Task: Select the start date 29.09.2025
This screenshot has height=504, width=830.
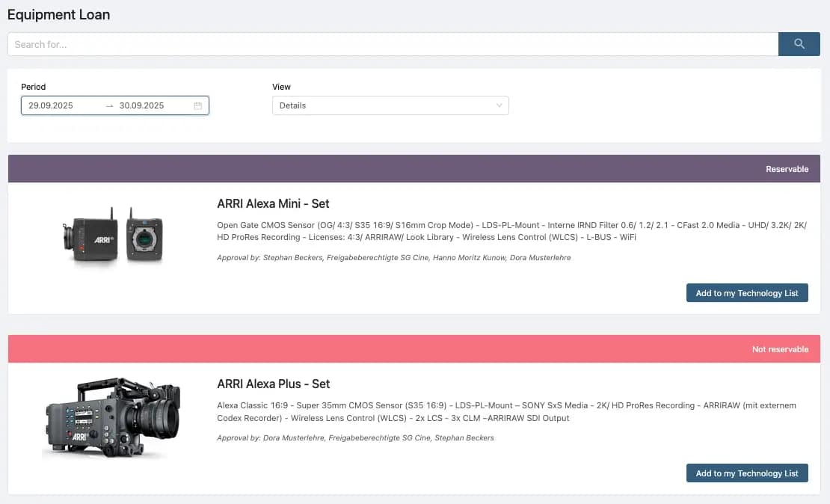Action: pyautogui.click(x=51, y=106)
